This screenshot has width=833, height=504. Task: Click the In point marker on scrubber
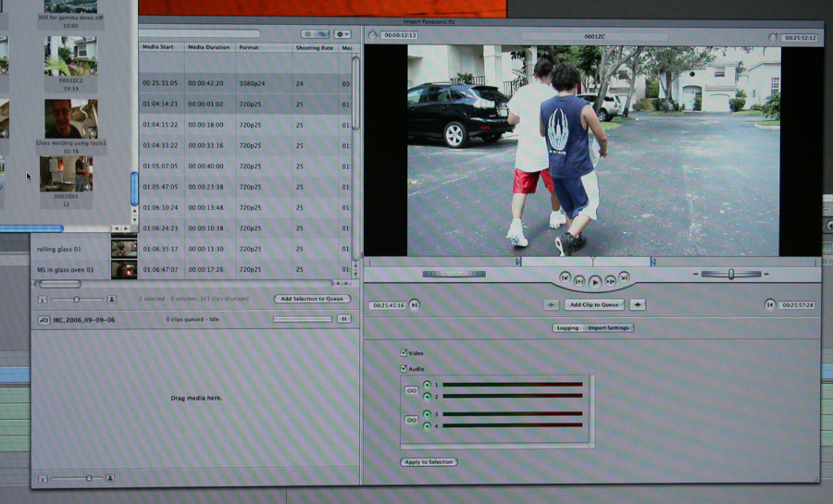pos(518,262)
